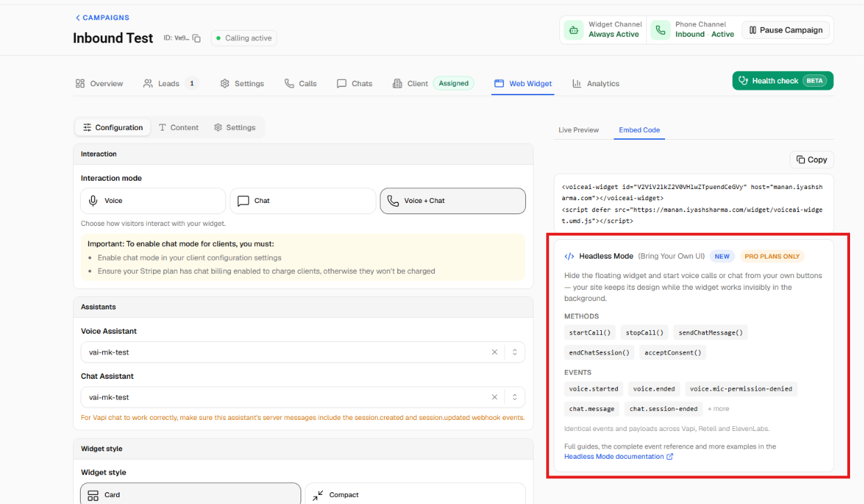
Task: Click the PRO PLANS ONLY badge
Action: (772, 257)
